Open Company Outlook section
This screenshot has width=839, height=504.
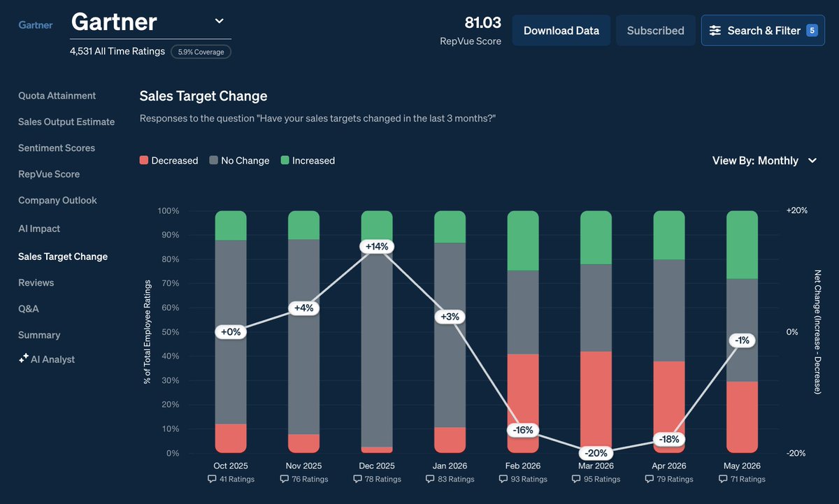57,201
